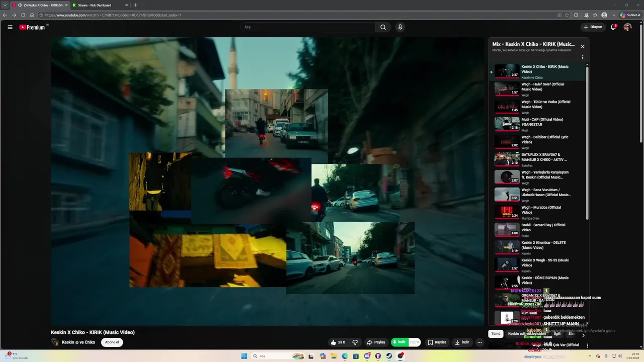Screen dimensions: 644x362
Task: Open the Keskin ve Chiko channel link
Action: pos(78,342)
